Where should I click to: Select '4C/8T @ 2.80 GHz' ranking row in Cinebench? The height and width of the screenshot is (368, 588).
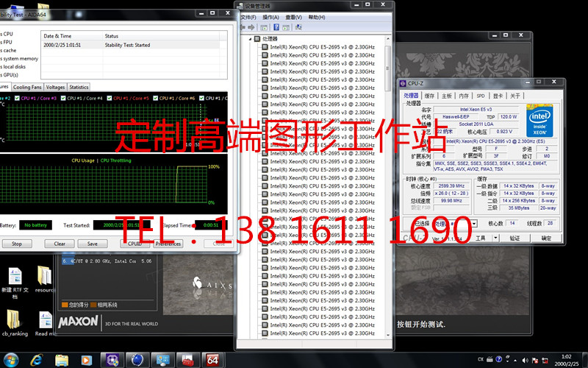108,261
